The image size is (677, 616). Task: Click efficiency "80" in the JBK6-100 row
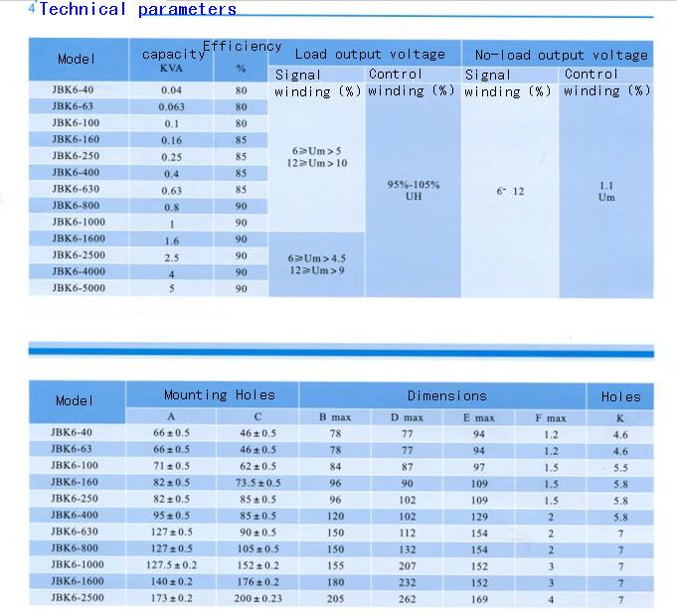[241, 123]
